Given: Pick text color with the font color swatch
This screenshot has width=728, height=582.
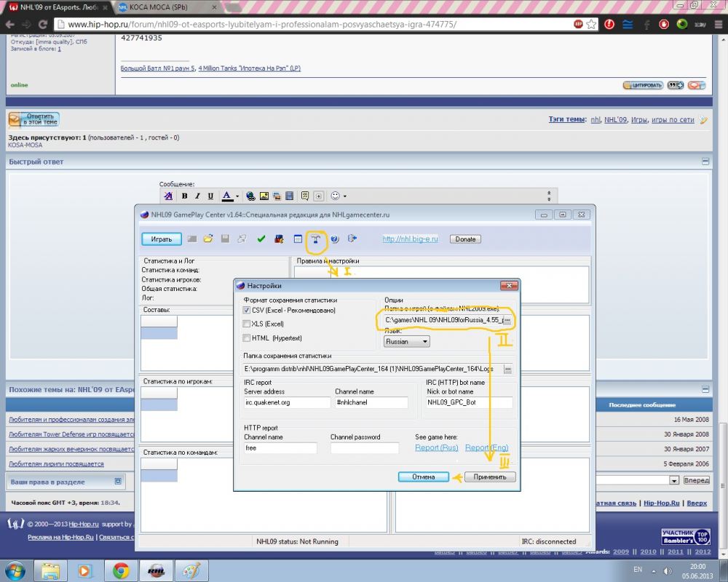Looking at the screenshot, I should [227, 196].
